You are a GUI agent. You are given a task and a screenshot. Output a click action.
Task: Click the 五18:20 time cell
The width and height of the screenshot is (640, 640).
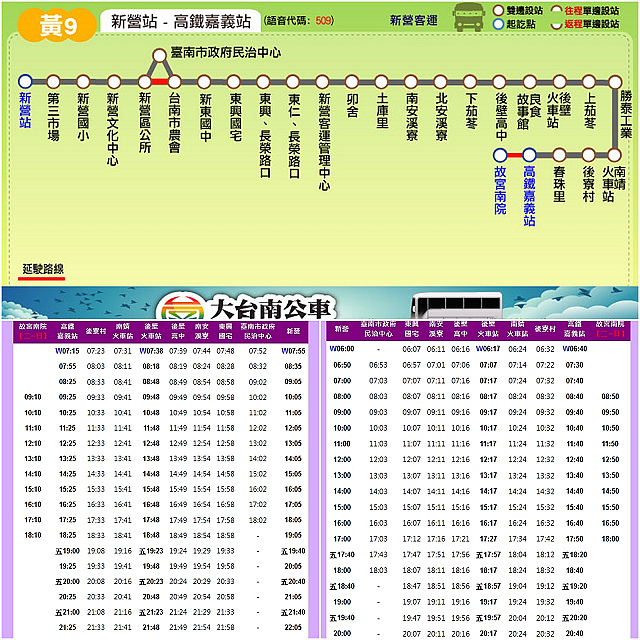(575, 555)
